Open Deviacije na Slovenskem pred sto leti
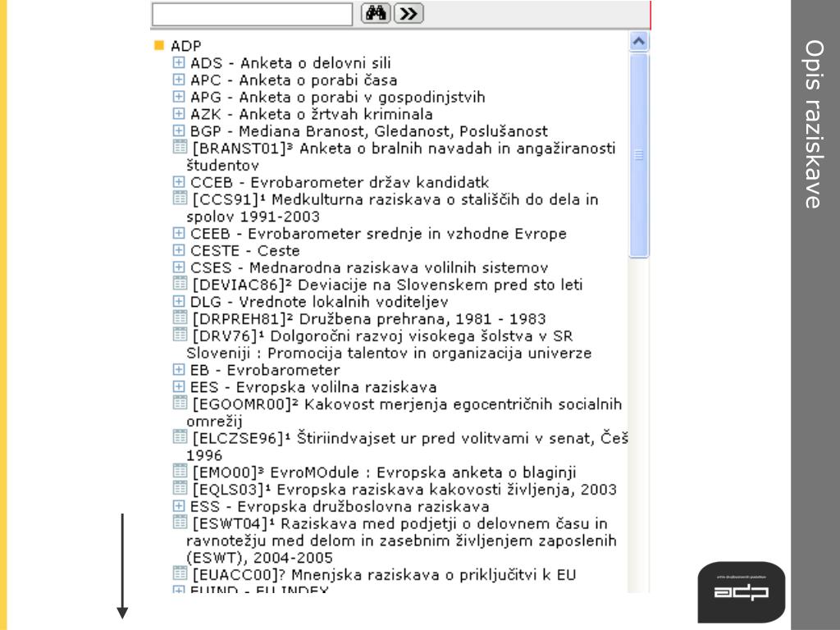Screen dimensions: 840x630 pyautogui.click(x=387, y=285)
